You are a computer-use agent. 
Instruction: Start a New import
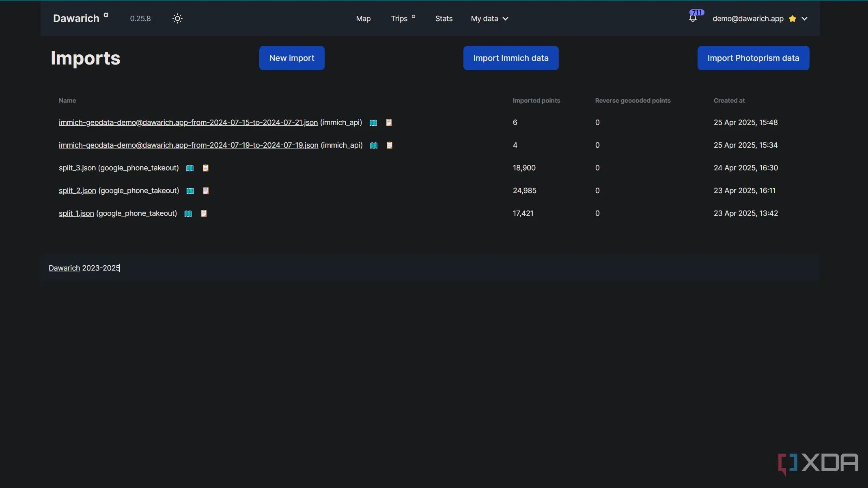point(292,58)
